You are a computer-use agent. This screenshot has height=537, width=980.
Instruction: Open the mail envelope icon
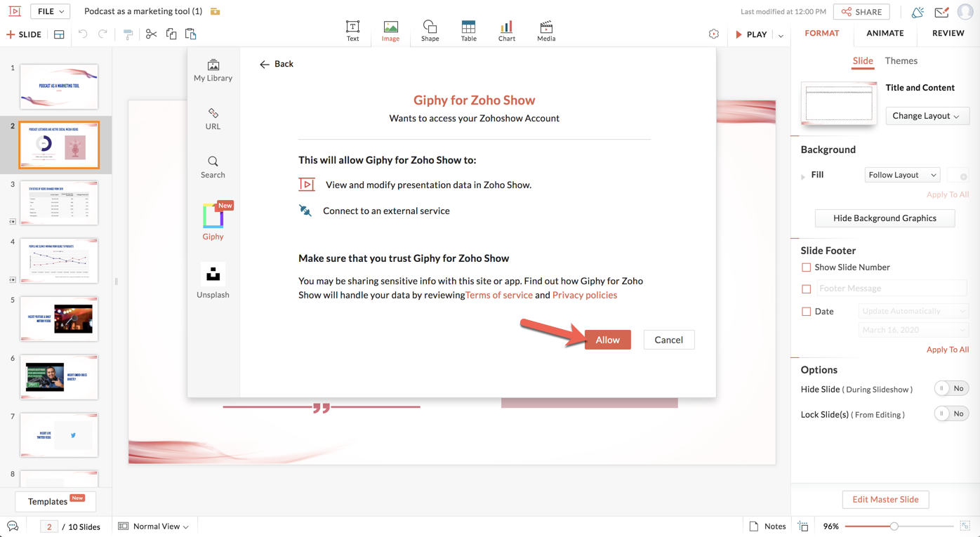click(942, 12)
